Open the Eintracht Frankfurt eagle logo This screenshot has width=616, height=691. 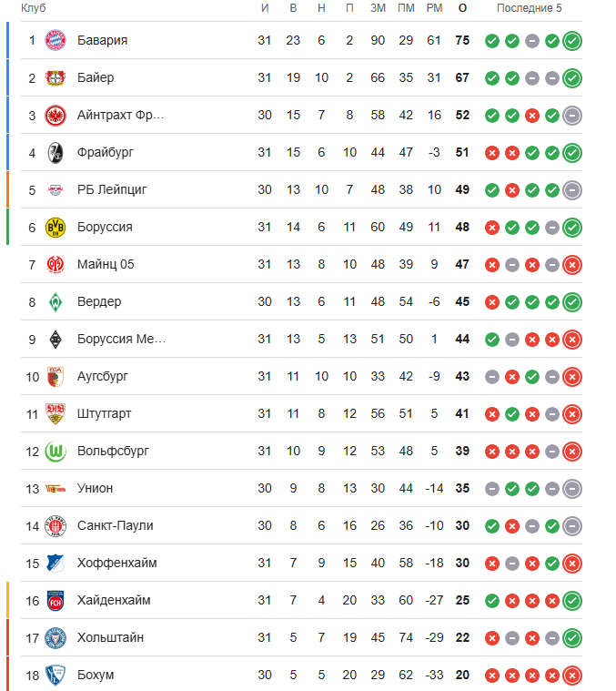coord(56,115)
